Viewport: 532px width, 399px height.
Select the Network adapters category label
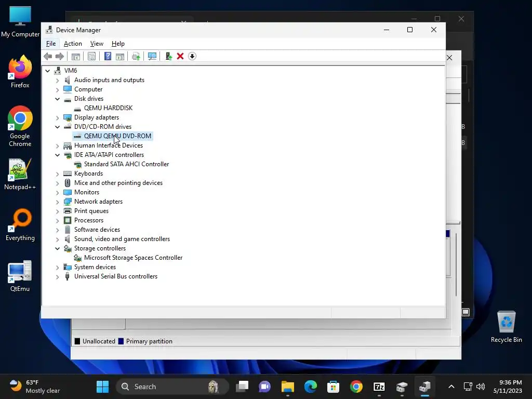tap(98, 202)
